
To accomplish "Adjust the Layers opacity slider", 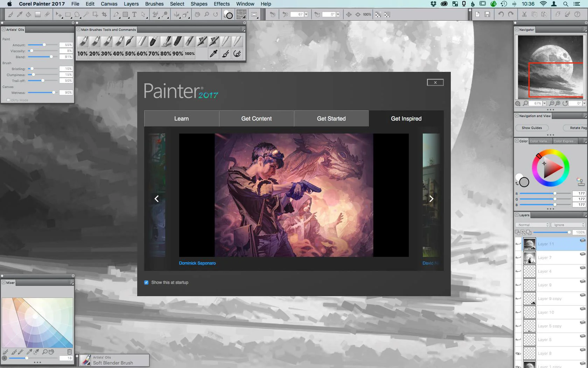I will point(552,232).
